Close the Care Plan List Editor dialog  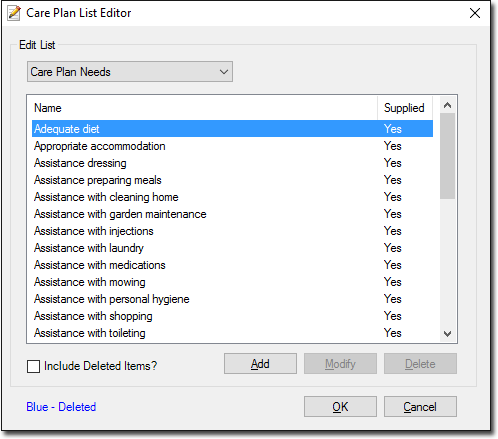tap(474, 13)
